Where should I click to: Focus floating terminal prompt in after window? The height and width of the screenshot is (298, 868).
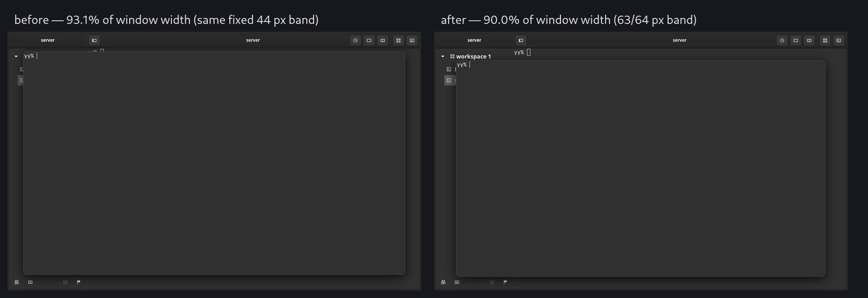click(463, 65)
